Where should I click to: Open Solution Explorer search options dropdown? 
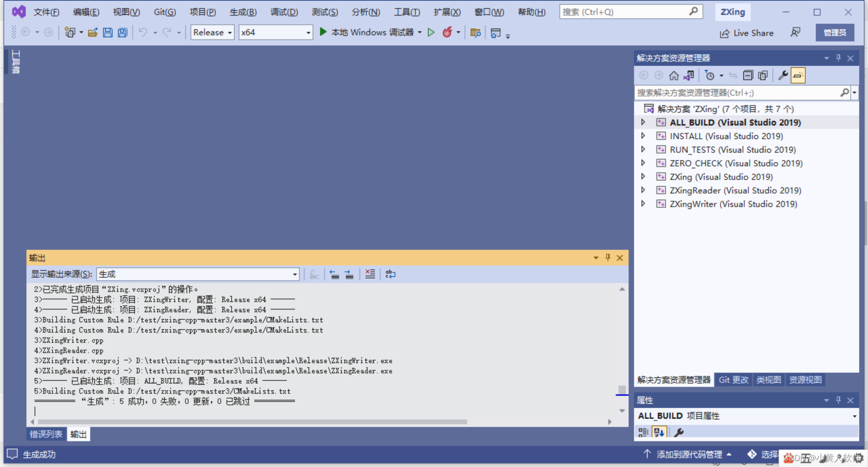pos(854,93)
